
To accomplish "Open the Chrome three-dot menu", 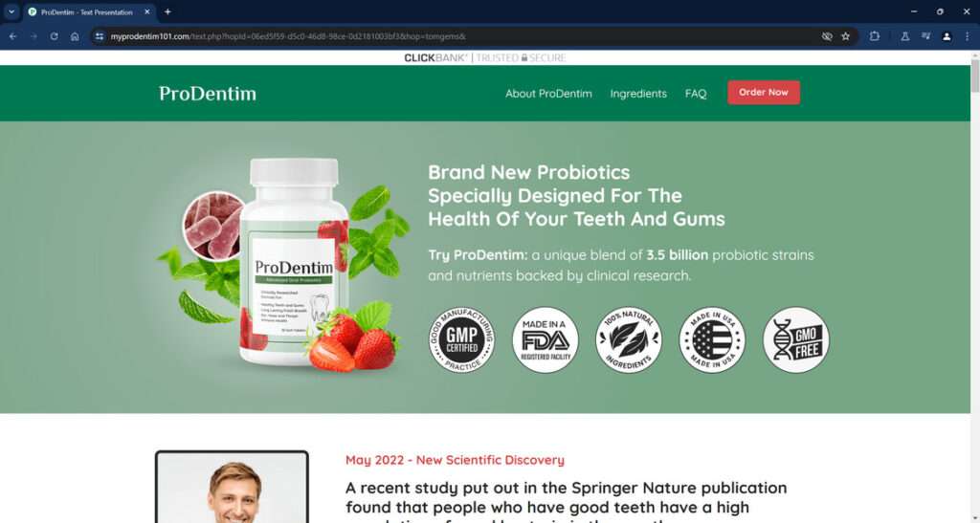I will point(968,36).
